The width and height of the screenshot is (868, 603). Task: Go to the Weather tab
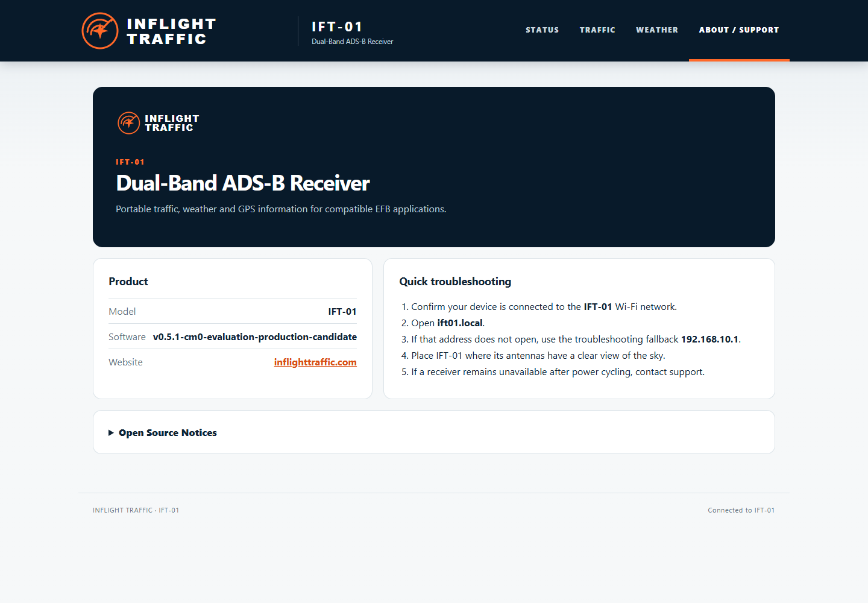pos(657,30)
